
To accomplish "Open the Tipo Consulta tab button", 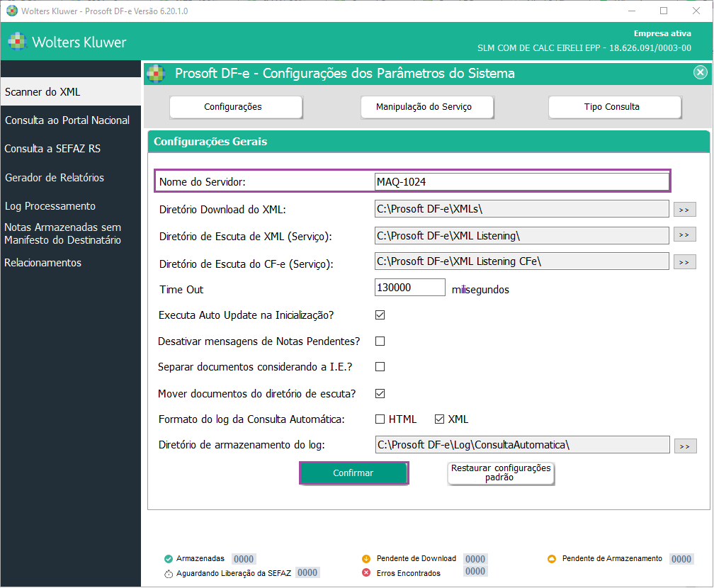I will pos(615,107).
